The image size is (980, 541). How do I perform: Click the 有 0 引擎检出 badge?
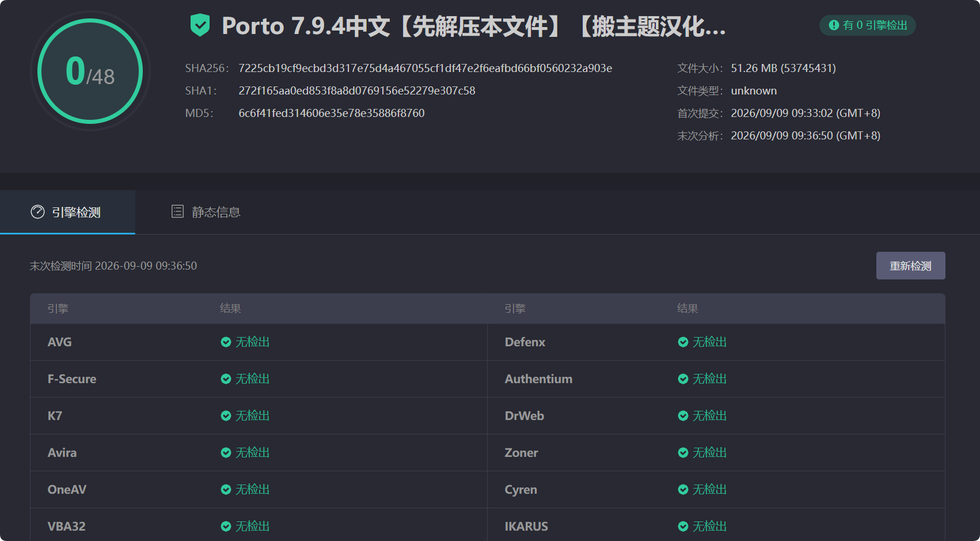pos(868,25)
